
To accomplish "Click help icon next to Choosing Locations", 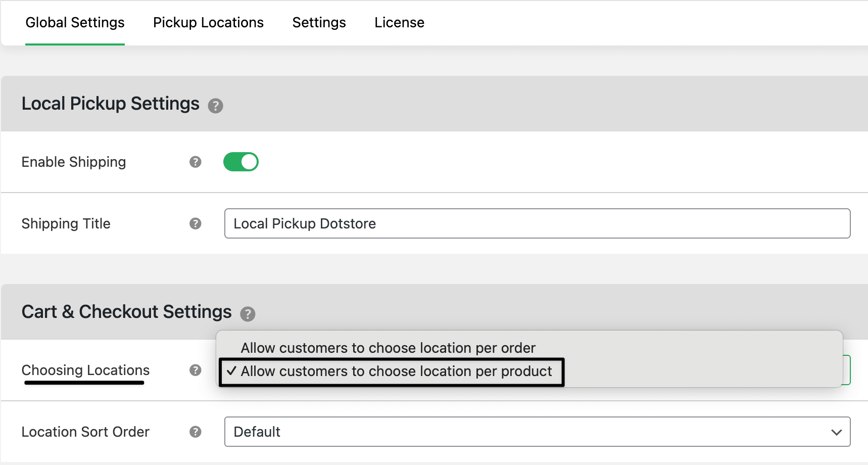I will tap(196, 370).
